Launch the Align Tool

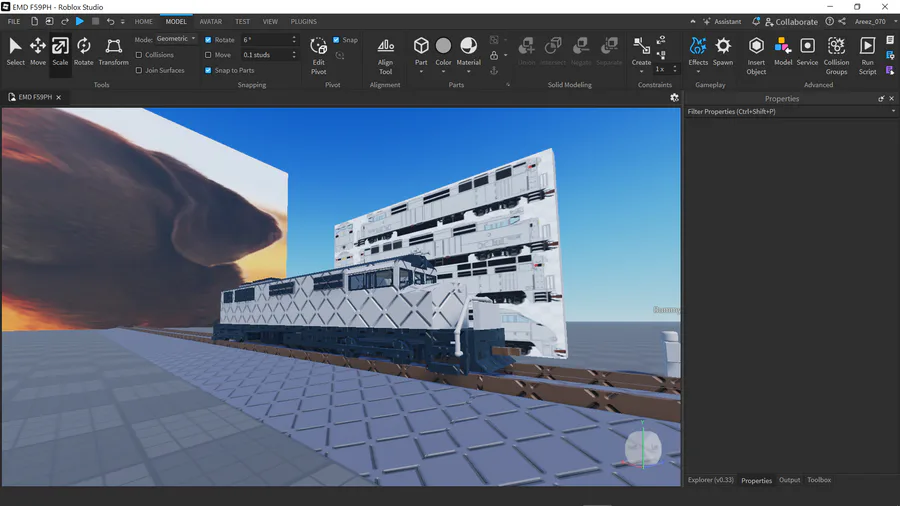coord(386,56)
